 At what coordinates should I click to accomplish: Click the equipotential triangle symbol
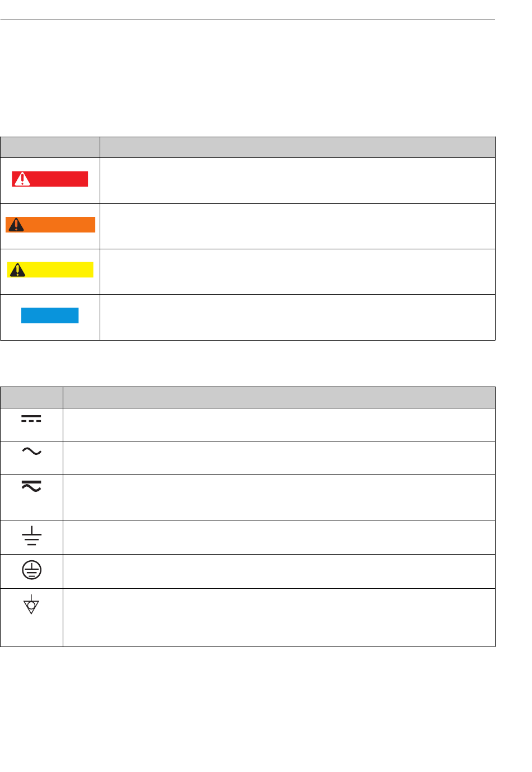click(31, 604)
